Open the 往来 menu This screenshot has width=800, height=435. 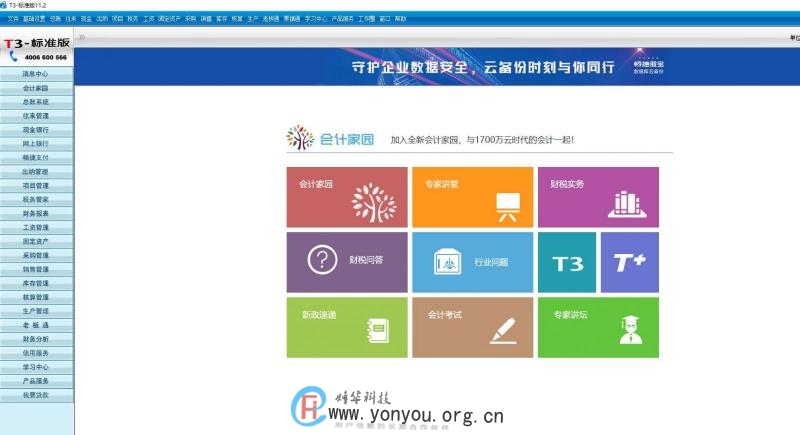(71, 19)
